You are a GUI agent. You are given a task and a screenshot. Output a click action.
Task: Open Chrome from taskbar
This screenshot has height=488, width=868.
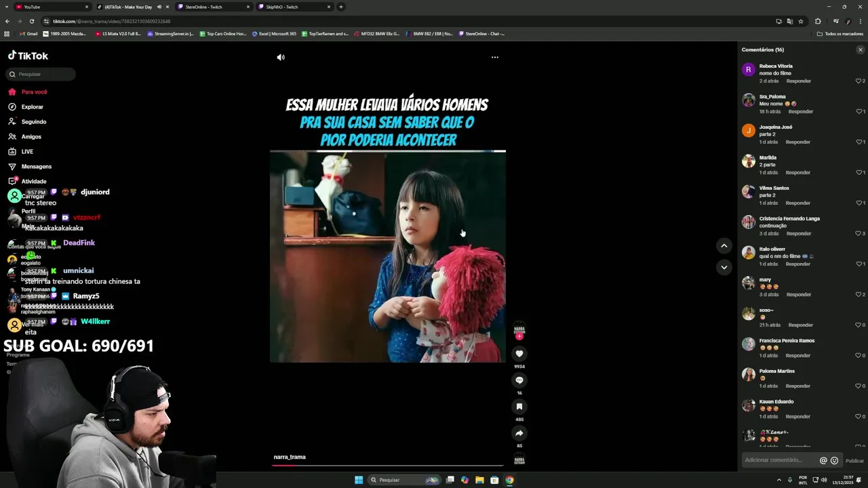(509, 480)
